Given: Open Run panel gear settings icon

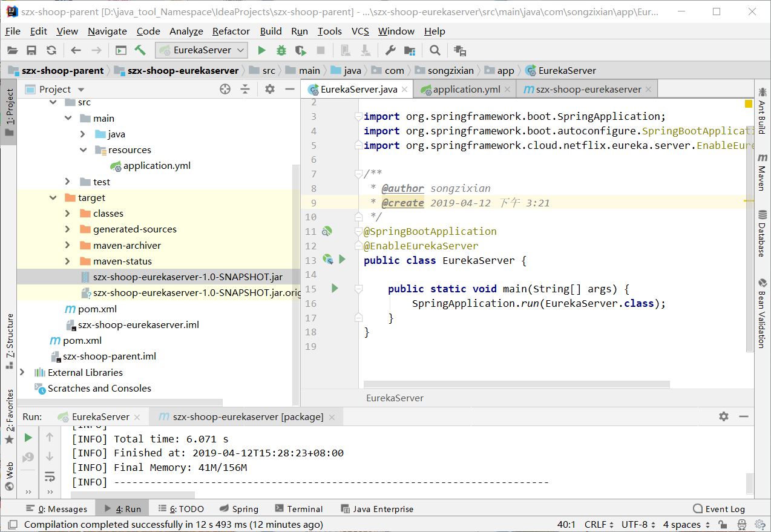Looking at the screenshot, I should point(724,416).
